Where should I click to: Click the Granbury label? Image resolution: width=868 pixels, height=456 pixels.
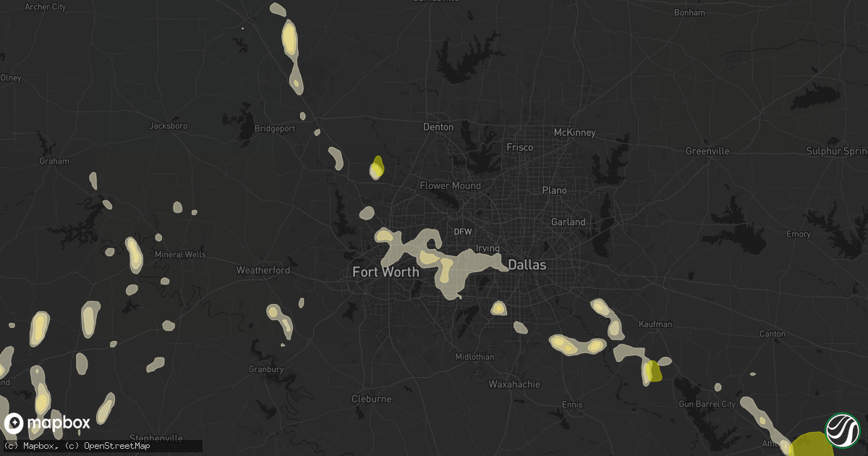265,369
